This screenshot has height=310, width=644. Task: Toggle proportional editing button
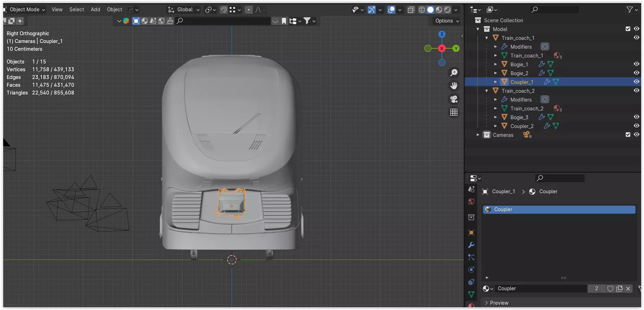249,10
